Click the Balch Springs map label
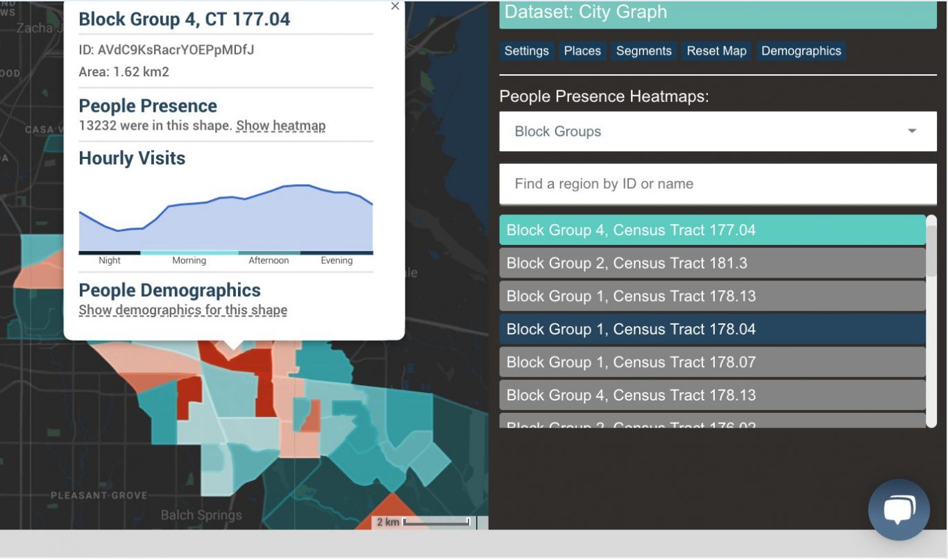 [x=201, y=515]
